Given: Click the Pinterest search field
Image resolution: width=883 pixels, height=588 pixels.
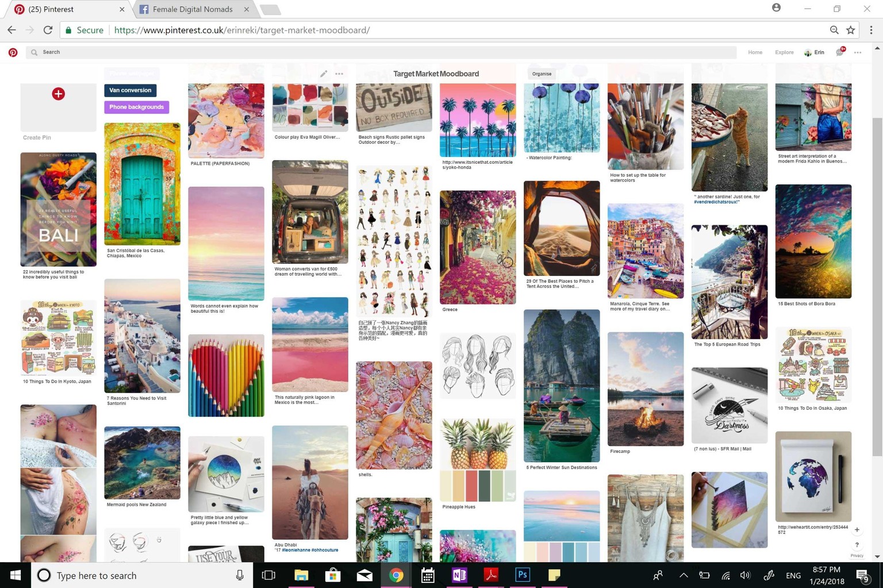Looking at the screenshot, I should (381, 52).
